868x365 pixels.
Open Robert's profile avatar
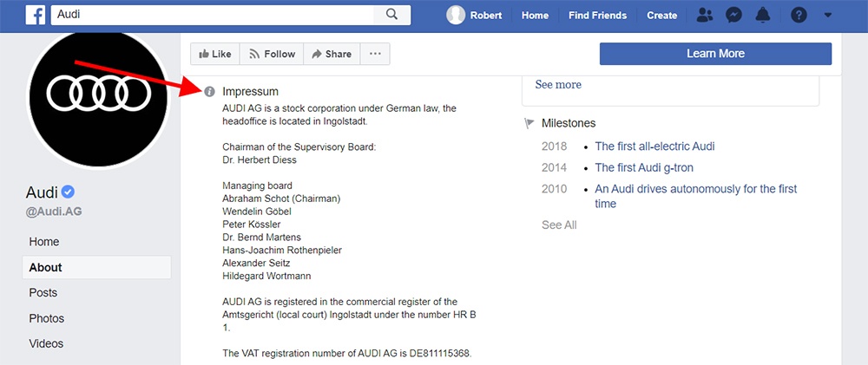coord(456,15)
